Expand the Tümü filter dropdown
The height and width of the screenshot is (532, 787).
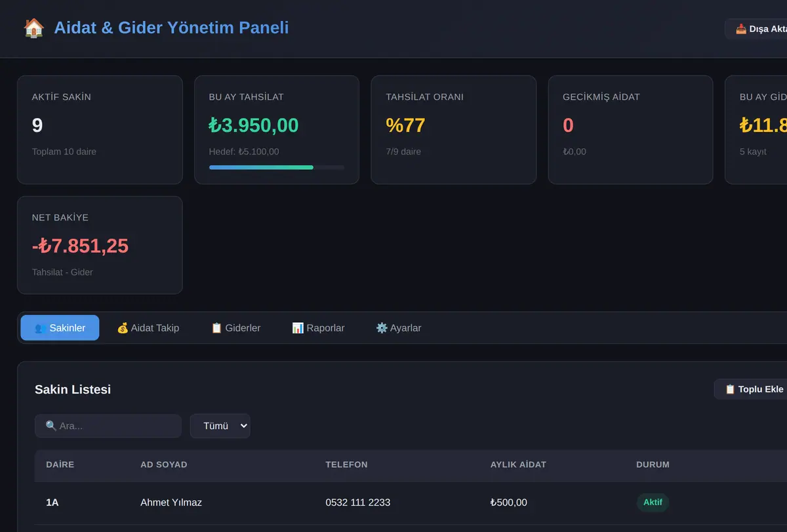coord(220,426)
